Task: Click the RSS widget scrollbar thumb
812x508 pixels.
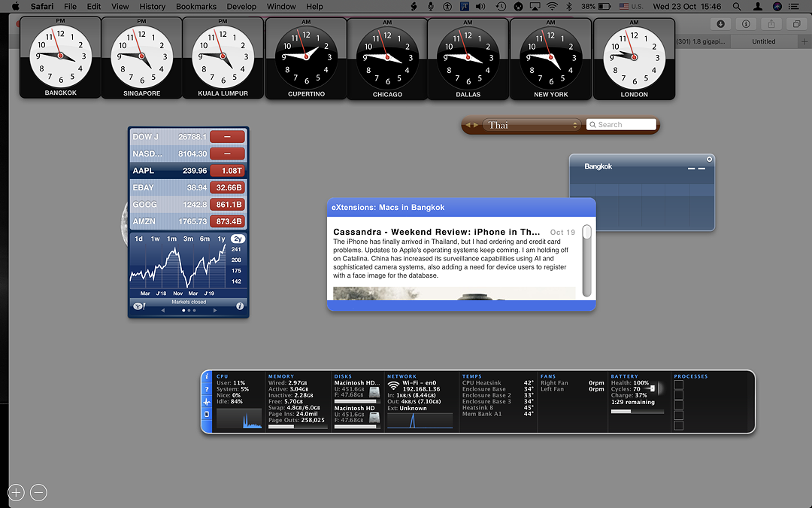Action: tap(586, 232)
